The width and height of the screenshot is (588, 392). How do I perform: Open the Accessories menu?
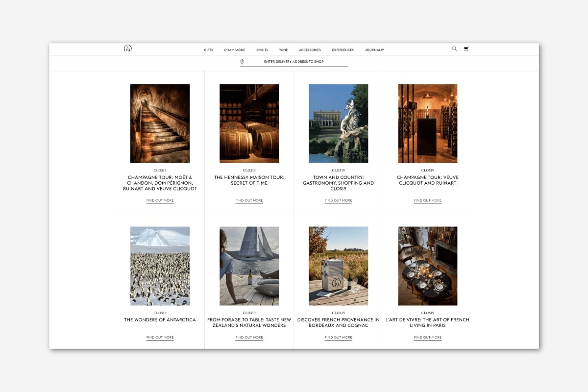tap(310, 50)
